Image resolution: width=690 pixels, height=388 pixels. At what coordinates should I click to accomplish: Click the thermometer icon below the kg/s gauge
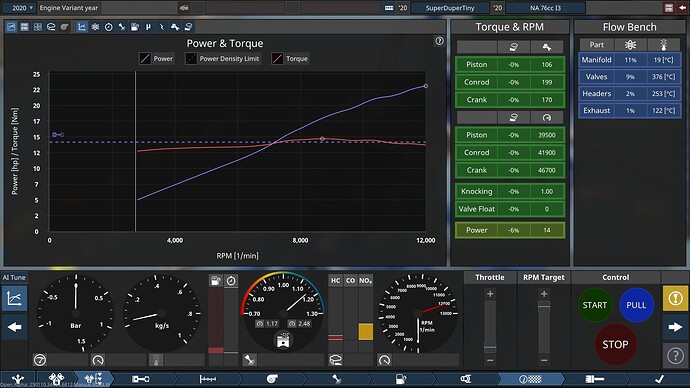156,360
